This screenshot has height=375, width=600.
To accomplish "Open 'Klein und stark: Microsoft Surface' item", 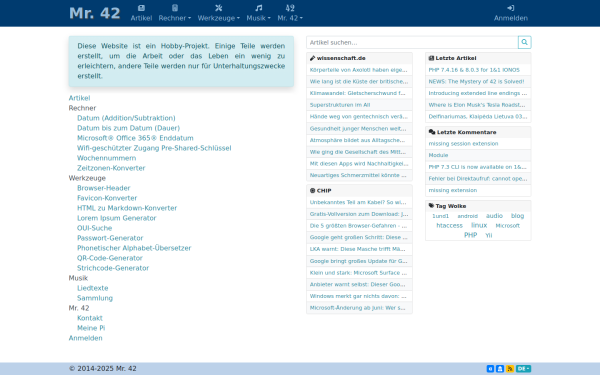I will [x=359, y=272].
